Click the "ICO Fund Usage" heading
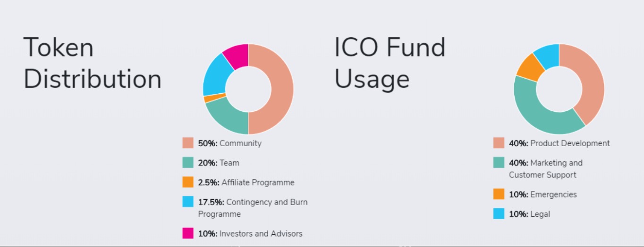Viewport: 644px width, 247px height. click(390, 63)
